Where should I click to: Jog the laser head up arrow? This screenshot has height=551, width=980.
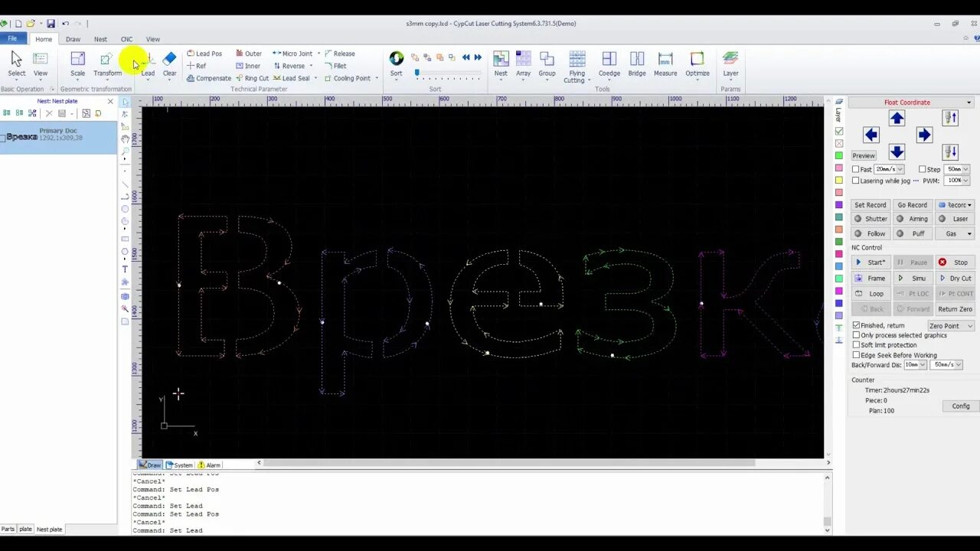(x=897, y=118)
